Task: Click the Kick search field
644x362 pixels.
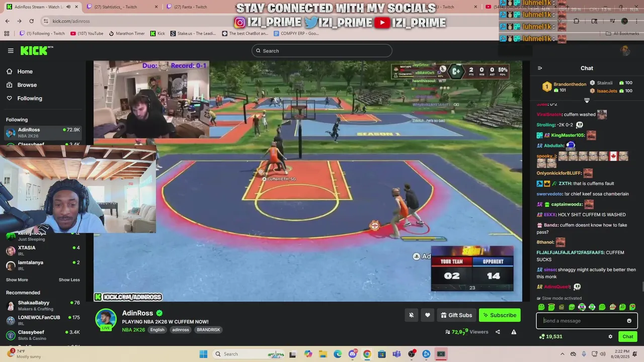Action: point(322,51)
